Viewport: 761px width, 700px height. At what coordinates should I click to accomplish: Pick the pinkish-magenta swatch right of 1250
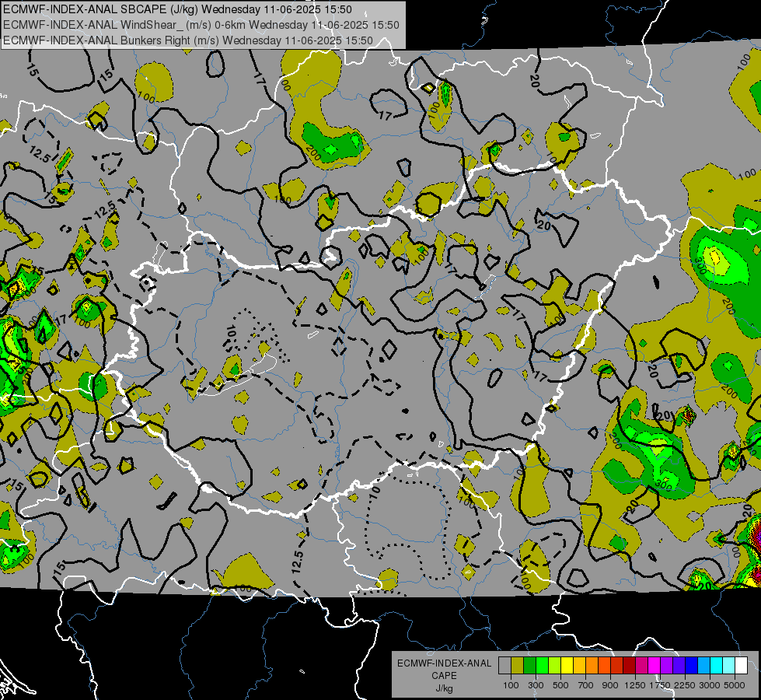coord(641,665)
